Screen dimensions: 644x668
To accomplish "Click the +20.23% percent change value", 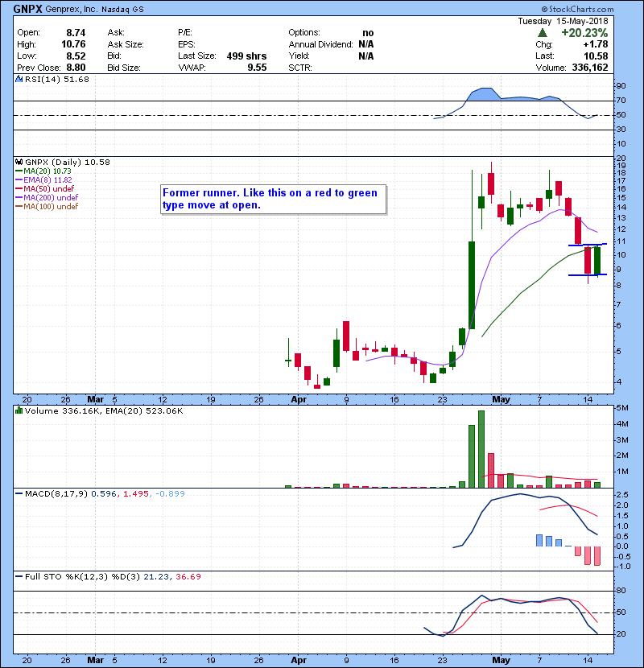I will pyautogui.click(x=584, y=33).
